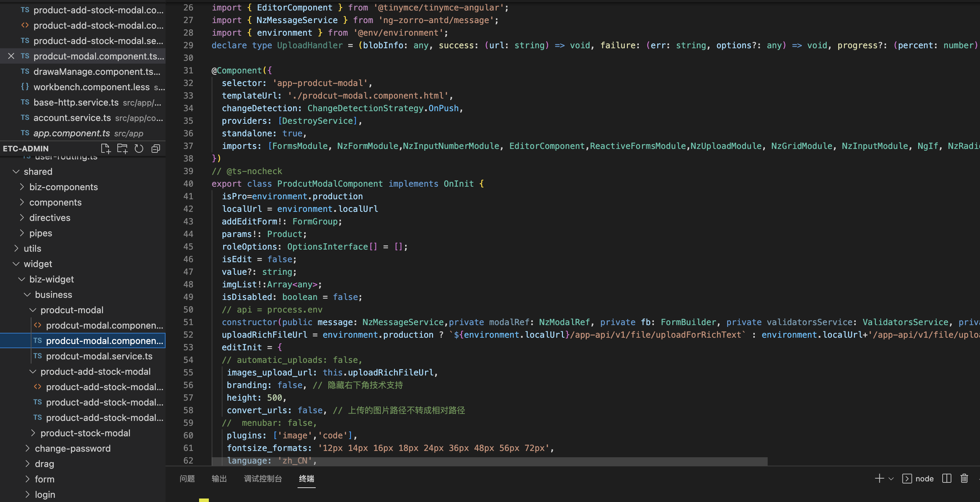This screenshot has width=980, height=502.
Task: Split the terminal panel
Action: coord(946,478)
